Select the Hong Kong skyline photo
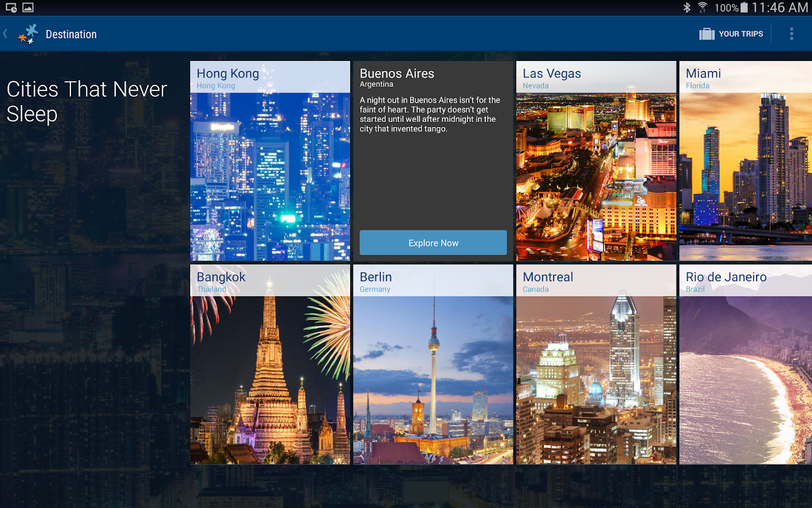Image resolution: width=812 pixels, height=508 pixels. 270,177
